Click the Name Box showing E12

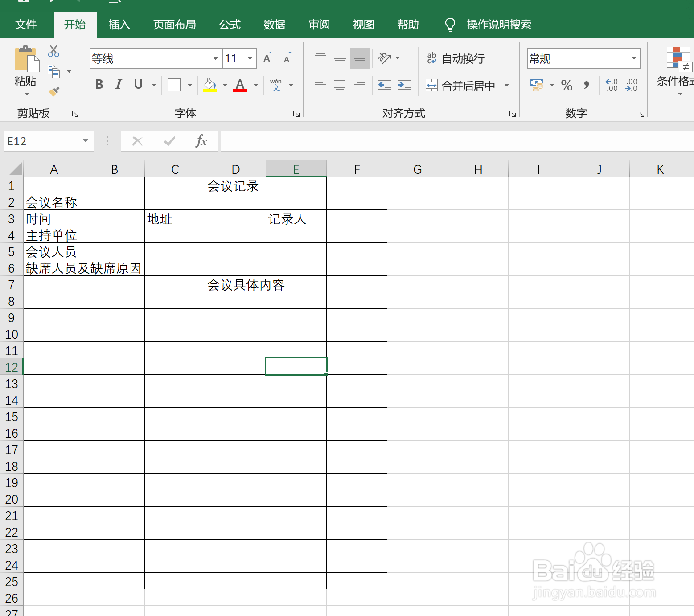[45, 141]
